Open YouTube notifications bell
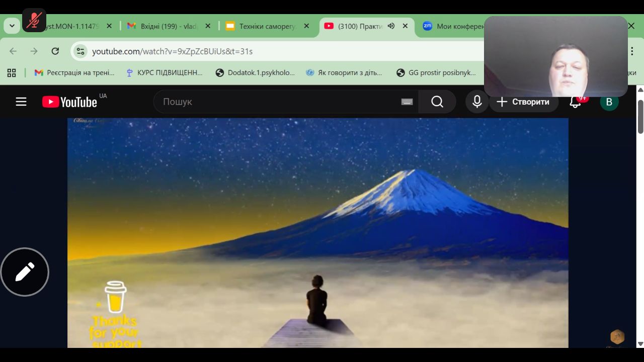 [575, 102]
